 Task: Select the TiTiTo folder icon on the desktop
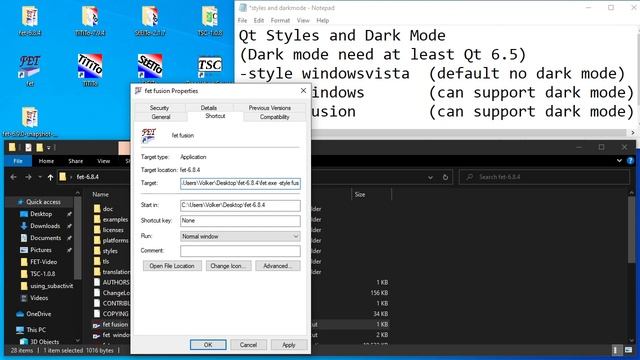click(90, 21)
